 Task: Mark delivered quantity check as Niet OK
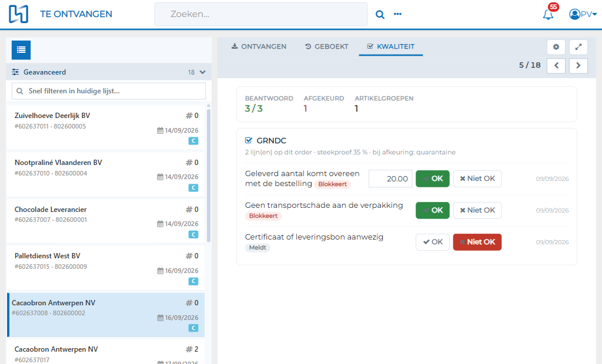pos(477,178)
